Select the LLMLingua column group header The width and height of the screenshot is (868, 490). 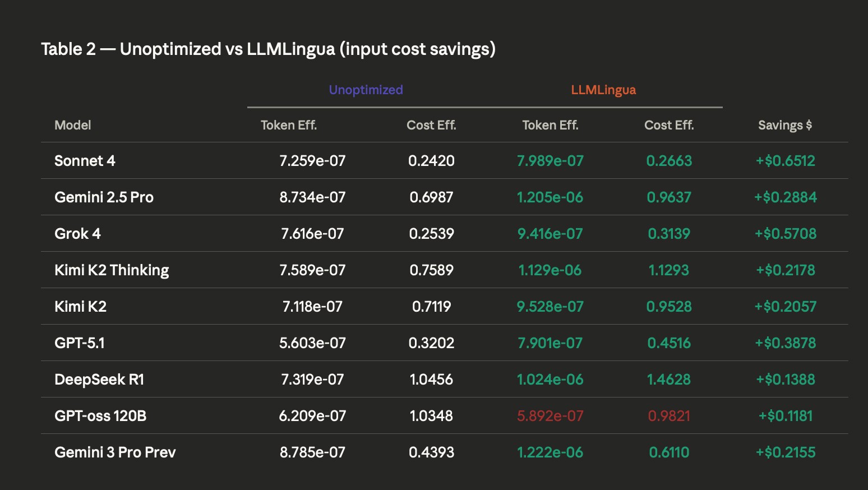(602, 90)
